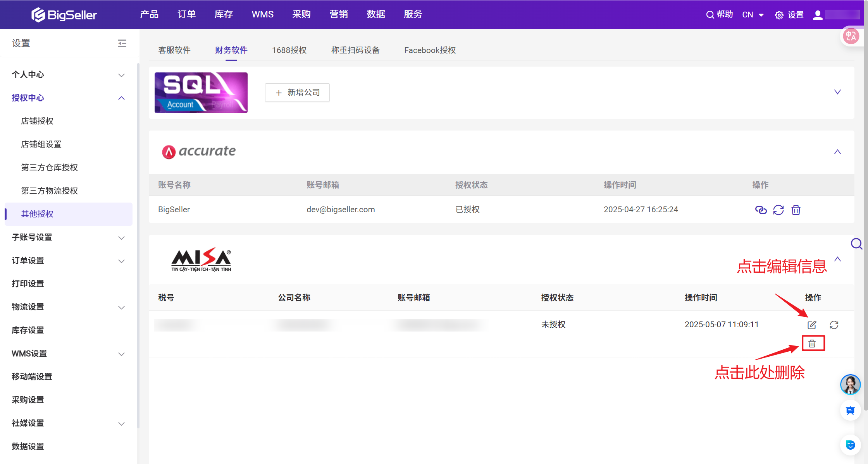Open the 订单 top menu
This screenshot has width=868, height=464.
(x=186, y=14)
